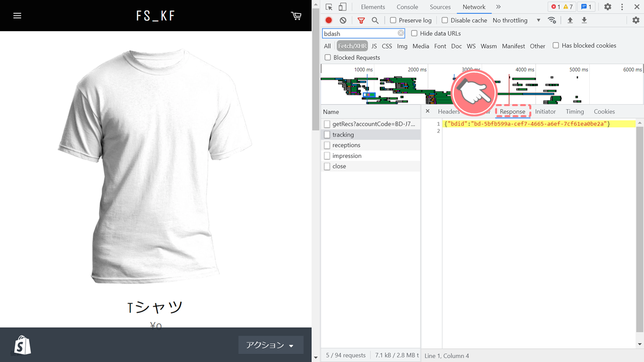The width and height of the screenshot is (644, 362).
Task: Click the Shopify bag icon in bottom bar
Action: [23, 345]
